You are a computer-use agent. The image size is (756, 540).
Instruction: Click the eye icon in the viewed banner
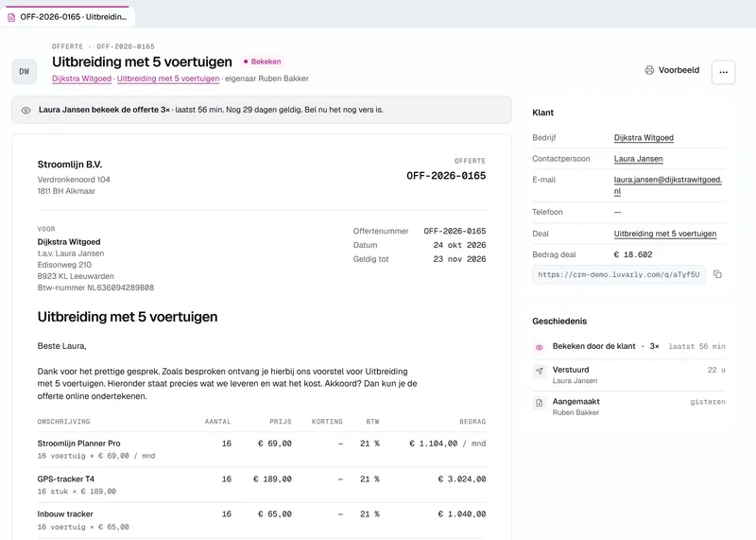[26, 110]
